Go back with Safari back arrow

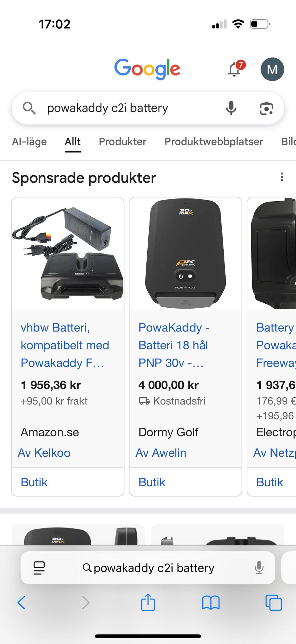22,603
